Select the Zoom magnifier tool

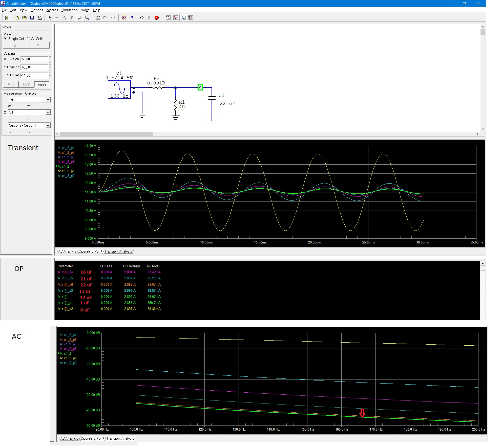(x=87, y=18)
